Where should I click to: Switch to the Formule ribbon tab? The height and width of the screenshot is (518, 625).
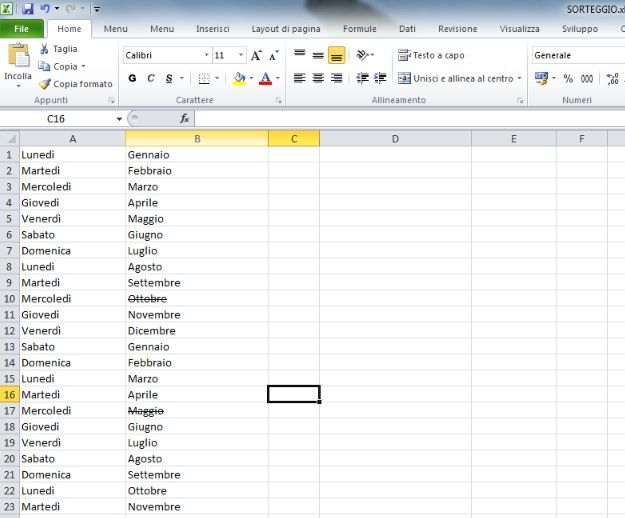(x=360, y=29)
